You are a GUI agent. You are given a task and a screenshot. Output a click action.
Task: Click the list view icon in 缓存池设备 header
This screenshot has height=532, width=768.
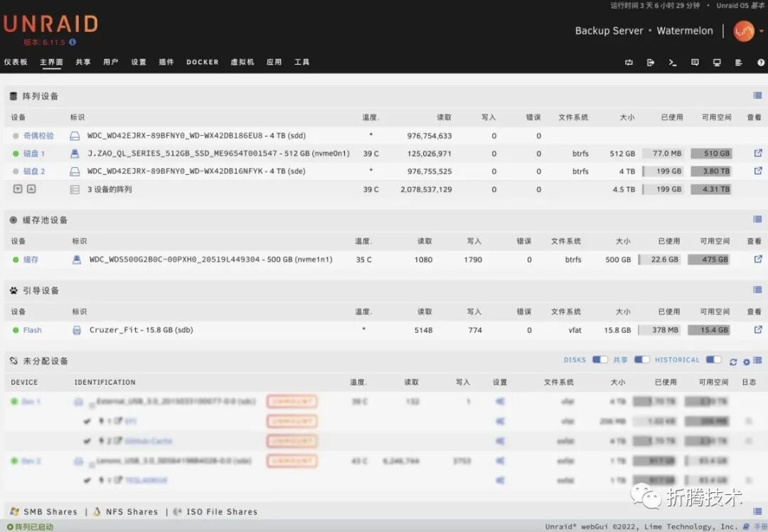click(757, 219)
